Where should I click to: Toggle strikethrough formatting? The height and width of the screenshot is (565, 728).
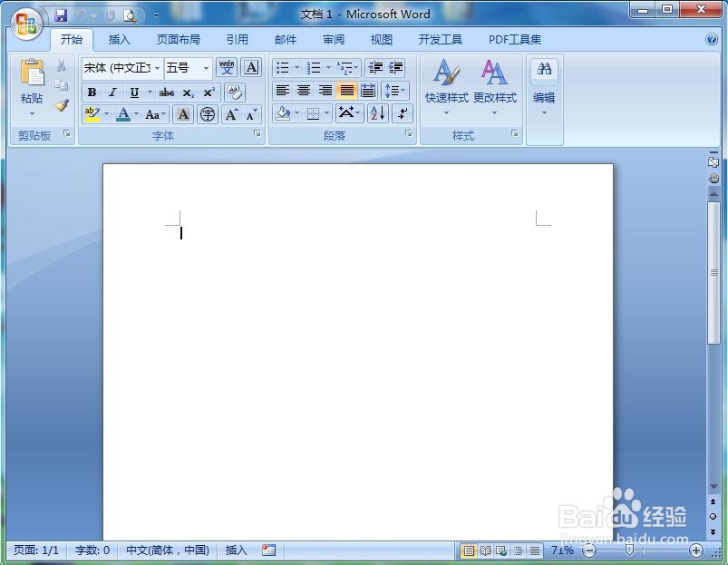point(166,93)
